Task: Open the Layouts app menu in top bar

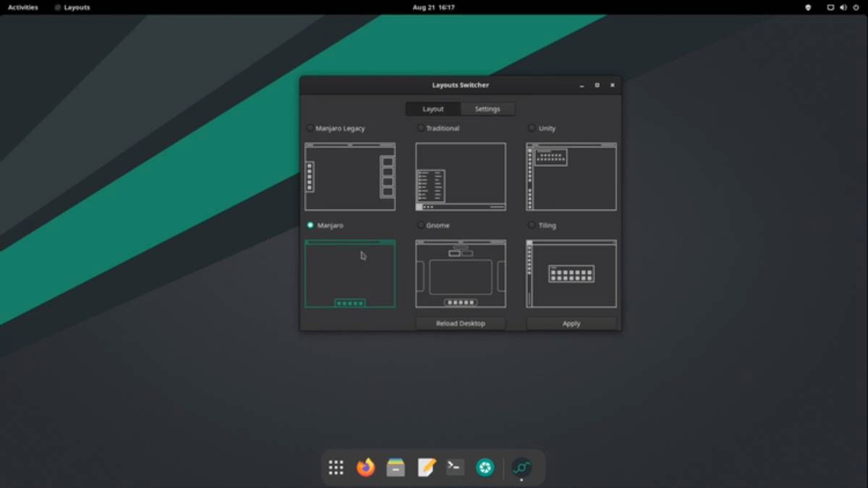Action: tap(72, 7)
